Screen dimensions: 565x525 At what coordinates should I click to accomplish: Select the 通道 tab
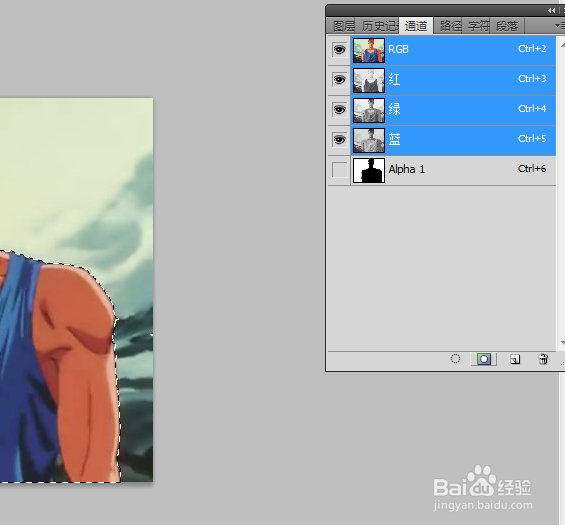click(x=416, y=26)
